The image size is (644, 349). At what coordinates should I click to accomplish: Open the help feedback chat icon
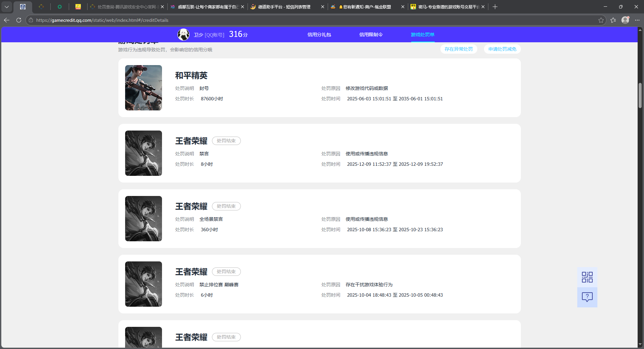587,297
